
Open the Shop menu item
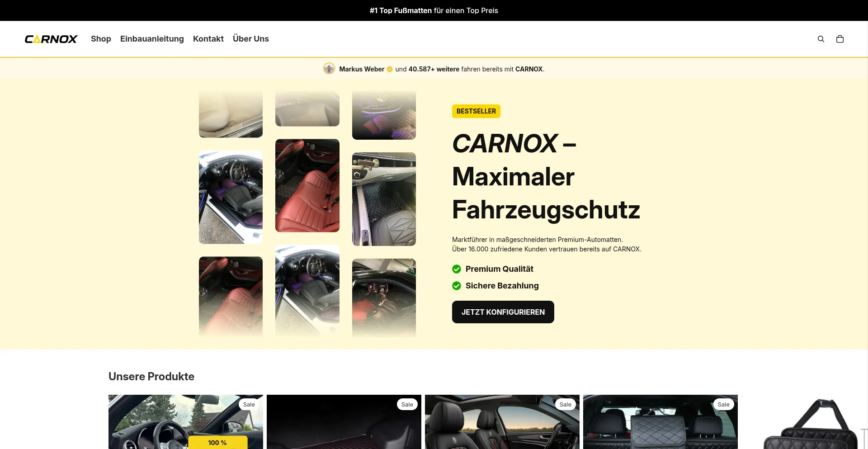(101, 39)
